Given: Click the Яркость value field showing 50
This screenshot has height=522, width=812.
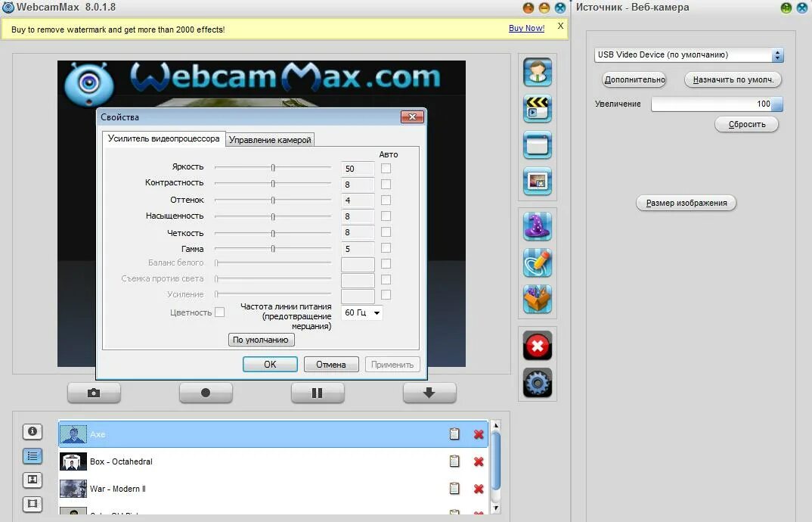Looking at the screenshot, I should tap(358, 169).
